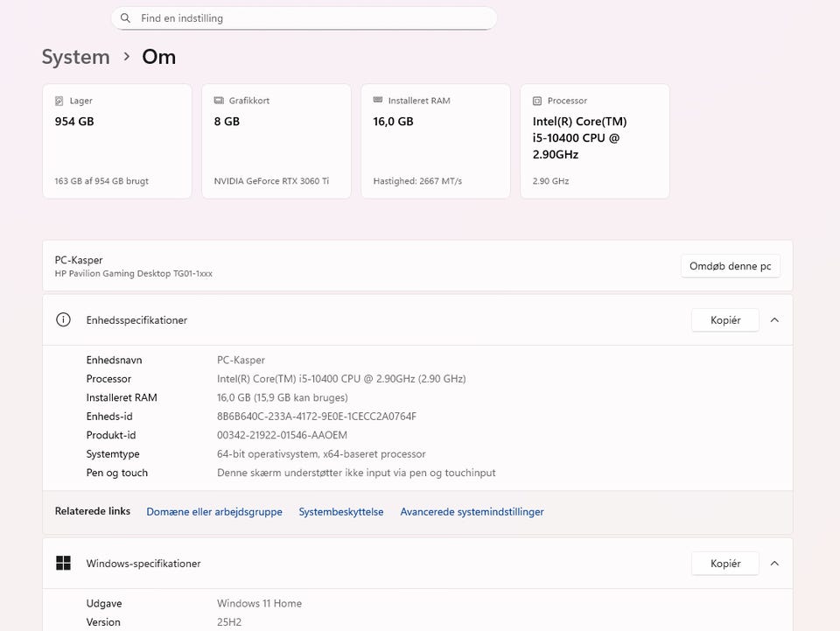Open the Avancerede systemindstillinger link
The width and height of the screenshot is (840, 631).
click(x=472, y=512)
